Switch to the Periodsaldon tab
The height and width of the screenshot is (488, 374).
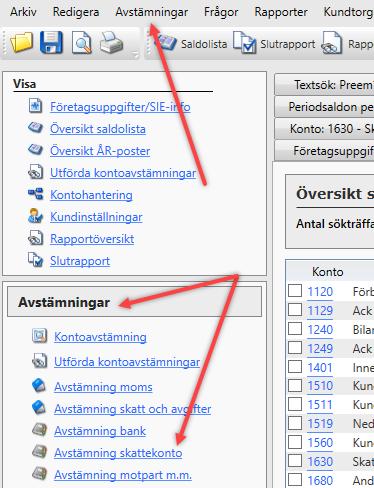click(324, 107)
